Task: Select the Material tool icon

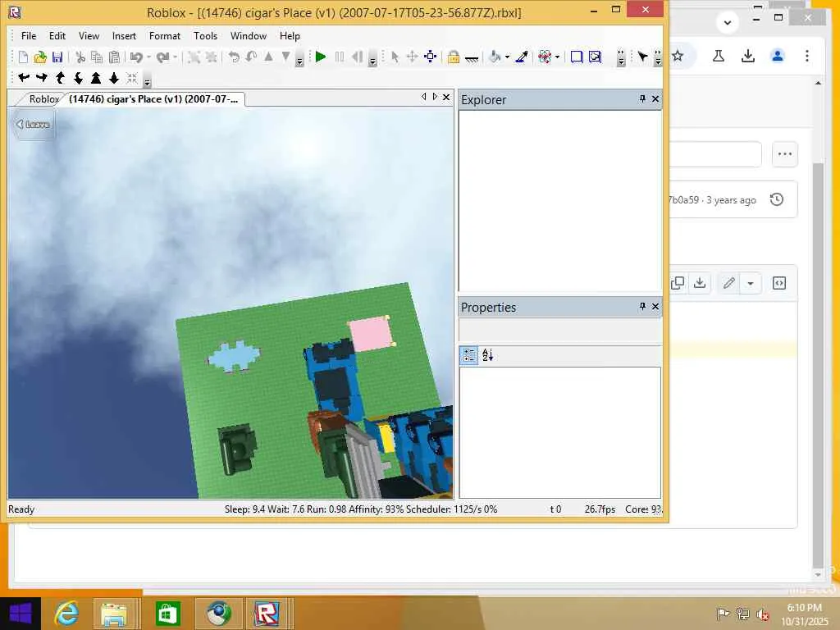Action: click(545, 57)
